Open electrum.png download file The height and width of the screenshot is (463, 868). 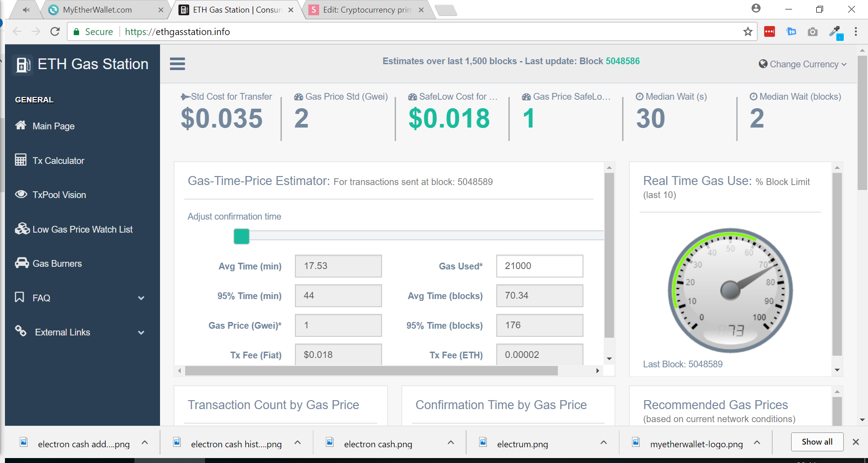(x=521, y=444)
